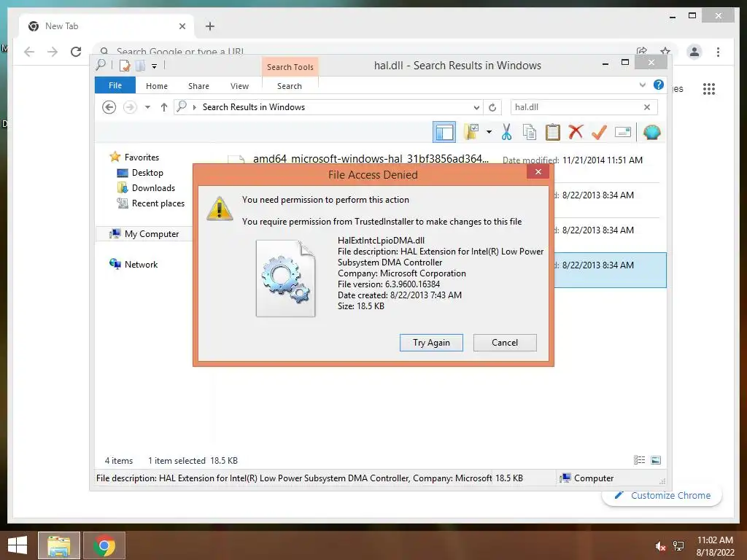Bookmark this page with the star icon

pos(665,51)
